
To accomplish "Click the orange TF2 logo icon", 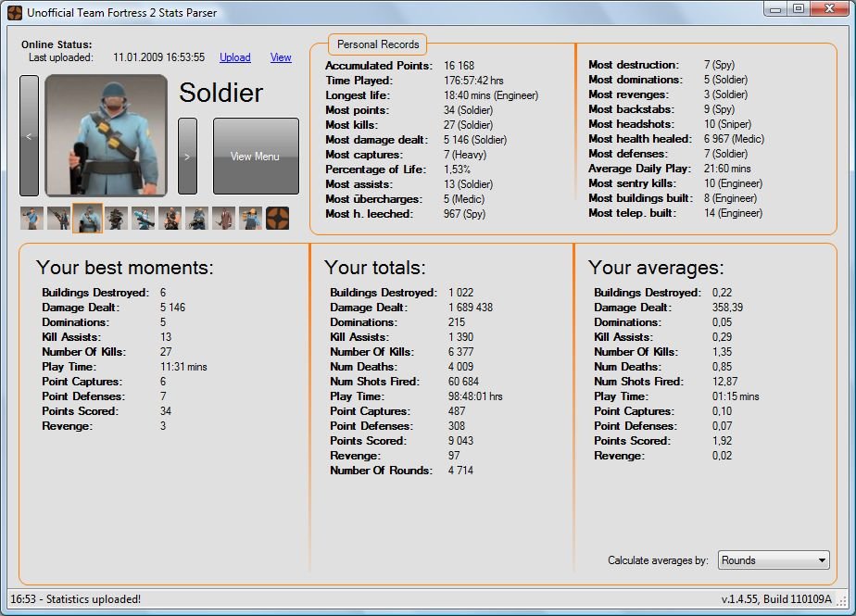I will 278,219.
